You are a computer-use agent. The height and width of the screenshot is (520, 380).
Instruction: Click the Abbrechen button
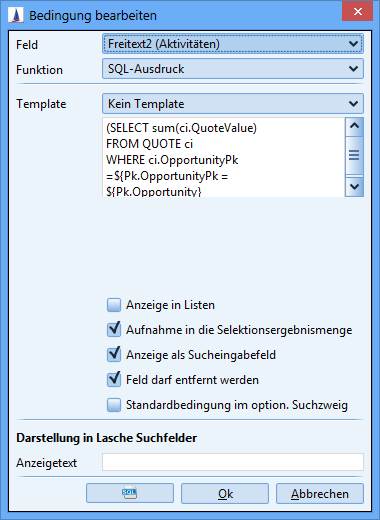(320, 493)
